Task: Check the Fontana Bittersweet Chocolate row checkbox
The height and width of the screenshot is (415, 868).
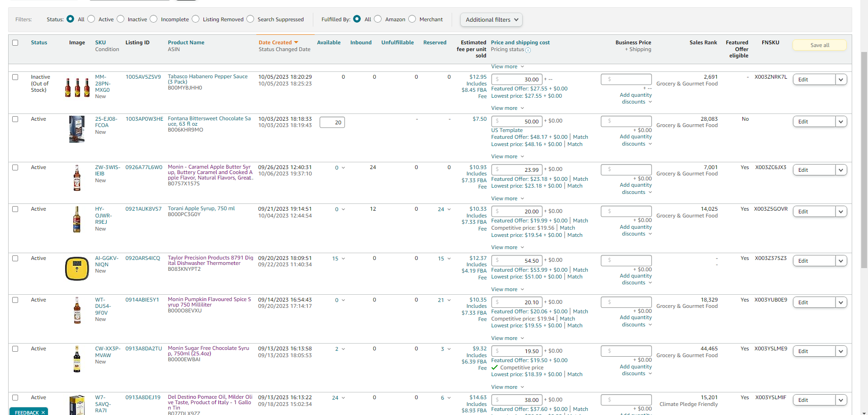Action: tap(15, 119)
